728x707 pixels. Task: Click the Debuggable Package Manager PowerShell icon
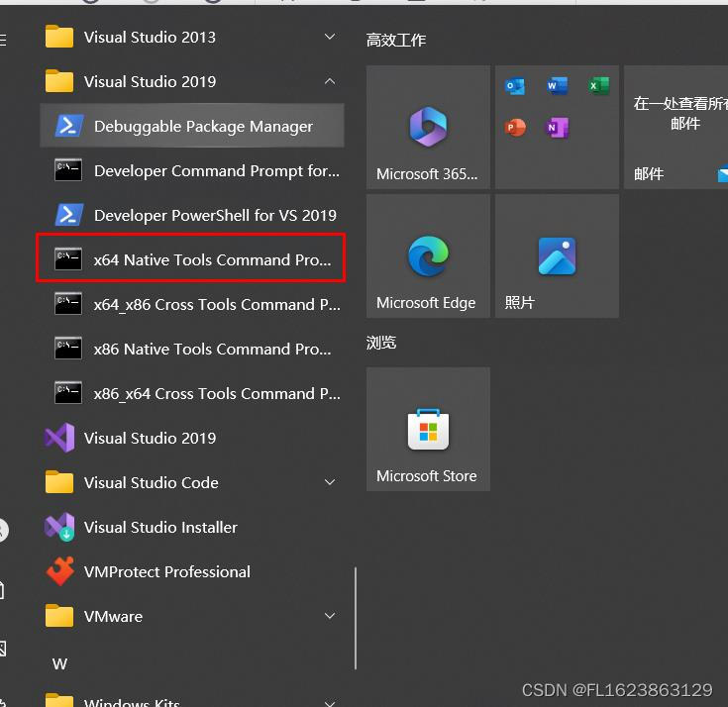pyautogui.click(x=68, y=126)
